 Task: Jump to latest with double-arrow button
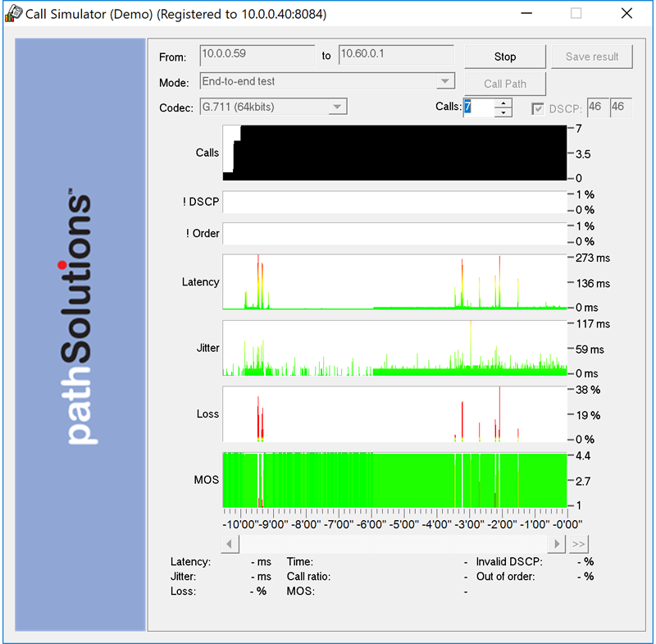579,544
